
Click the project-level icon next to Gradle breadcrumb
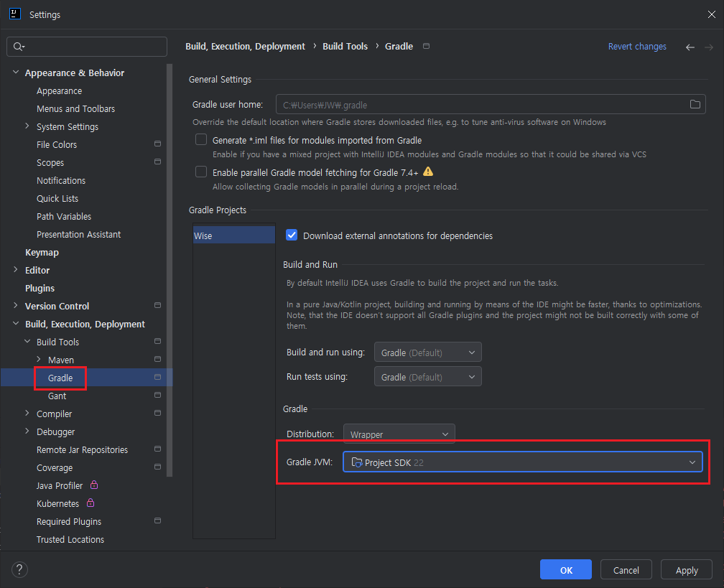(x=426, y=46)
